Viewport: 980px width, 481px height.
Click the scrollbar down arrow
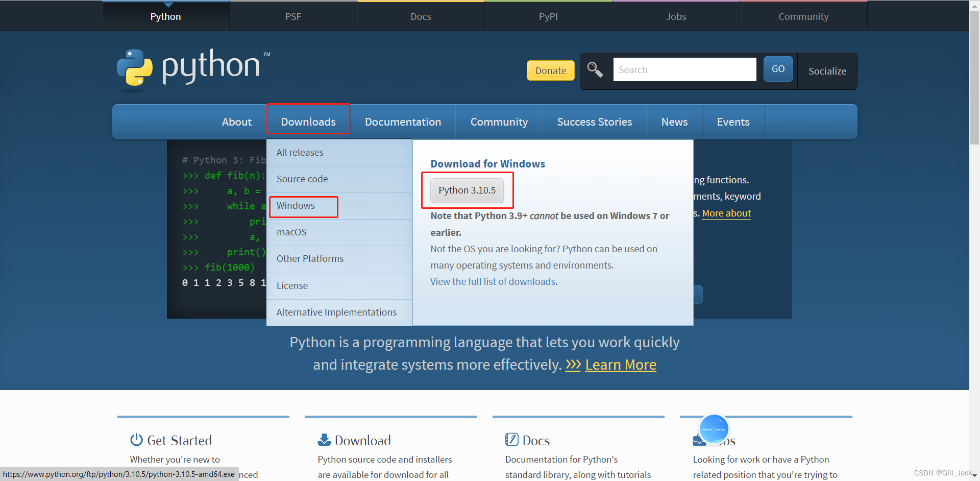(x=974, y=476)
